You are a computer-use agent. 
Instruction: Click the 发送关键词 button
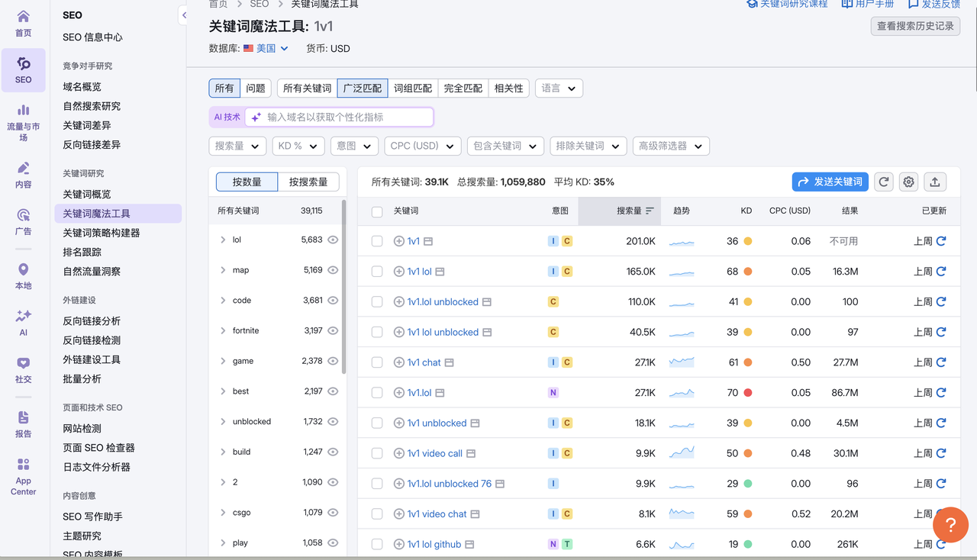click(x=830, y=182)
